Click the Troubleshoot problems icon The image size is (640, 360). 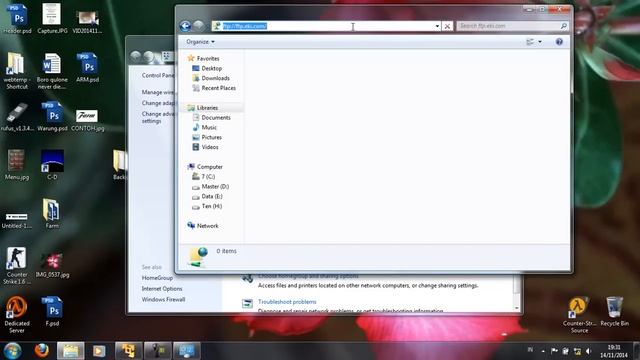click(247, 303)
